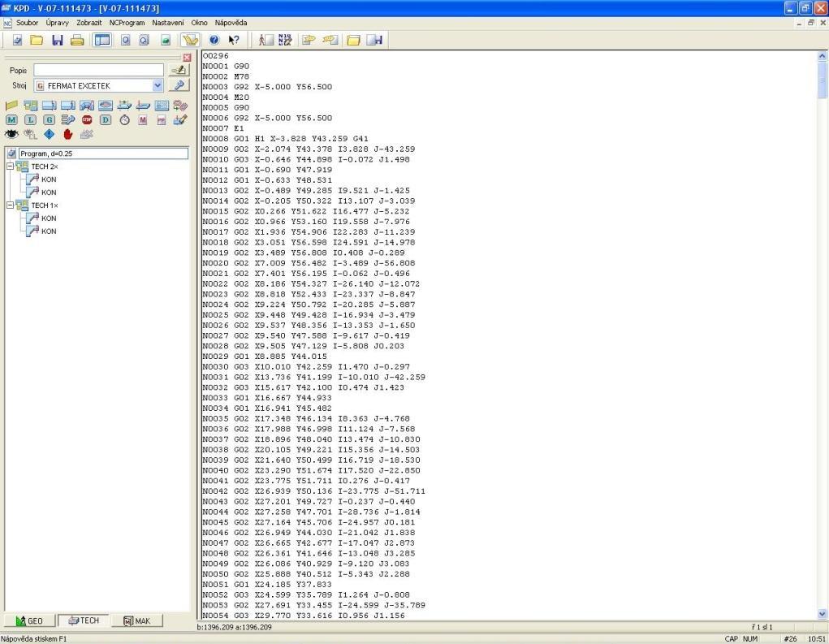The height and width of the screenshot is (644, 829).
Task: Open the Zobrazit menu
Action: (89, 23)
